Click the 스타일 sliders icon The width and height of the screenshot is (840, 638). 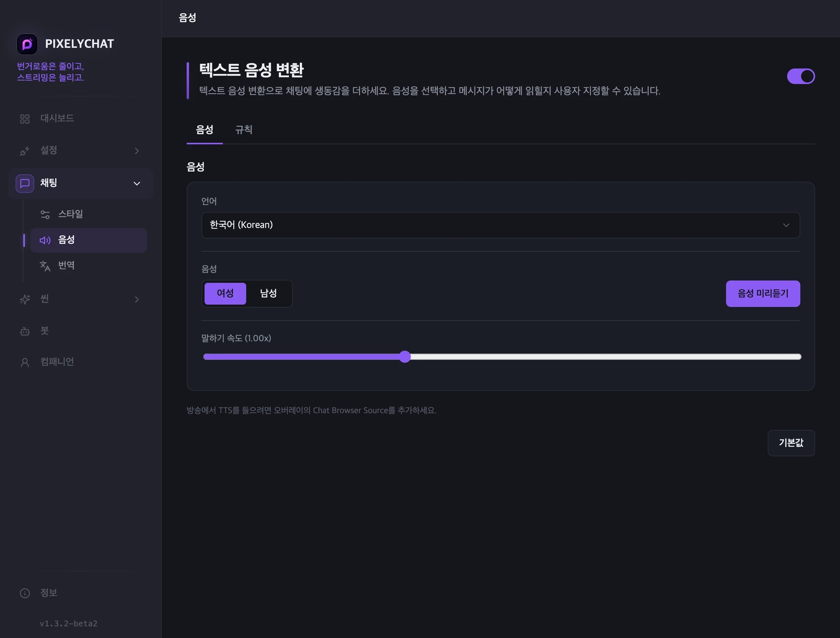[45, 214]
